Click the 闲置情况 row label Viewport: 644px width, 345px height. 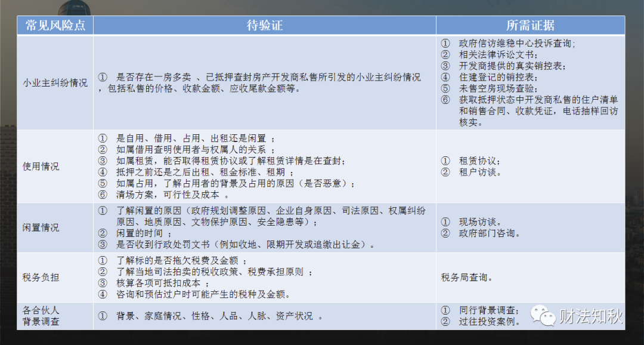41,227
